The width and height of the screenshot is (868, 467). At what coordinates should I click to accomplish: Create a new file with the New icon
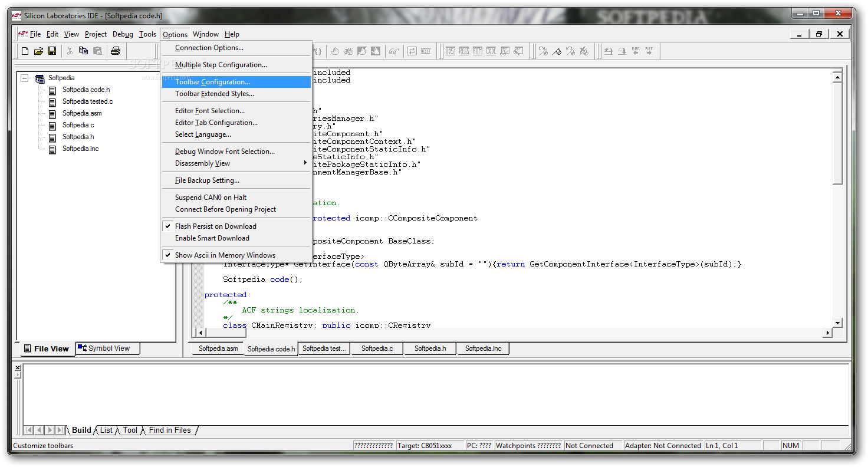point(25,51)
